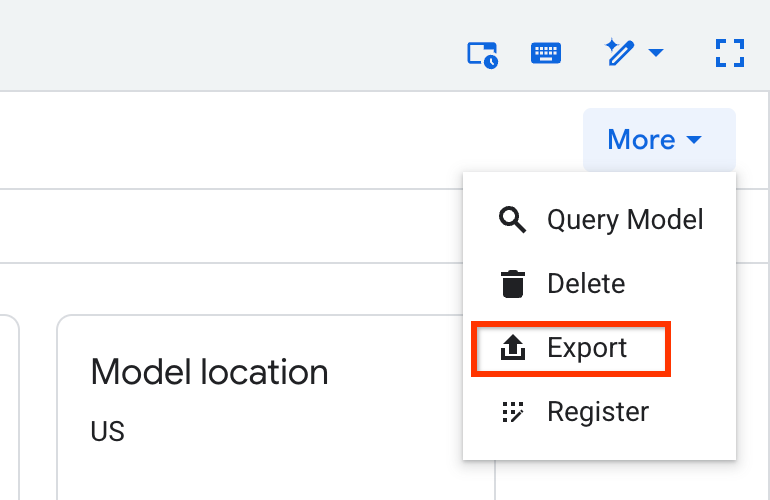
Task: Toggle full screen mode icon
Action: point(731,53)
